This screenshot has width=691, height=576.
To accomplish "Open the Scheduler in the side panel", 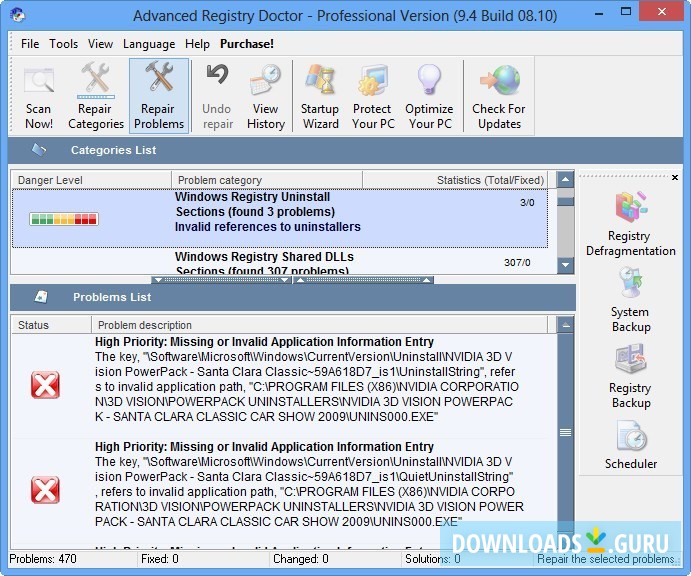I will point(631,444).
